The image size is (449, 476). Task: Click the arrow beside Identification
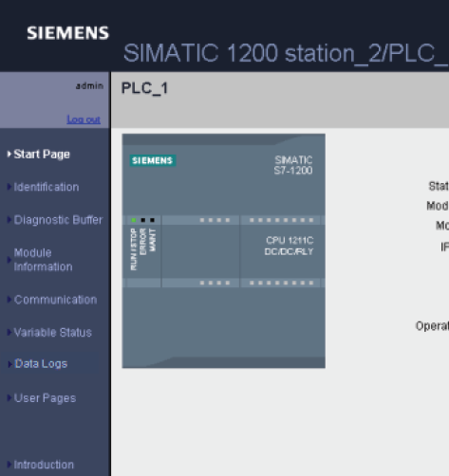(x=9, y=187)
